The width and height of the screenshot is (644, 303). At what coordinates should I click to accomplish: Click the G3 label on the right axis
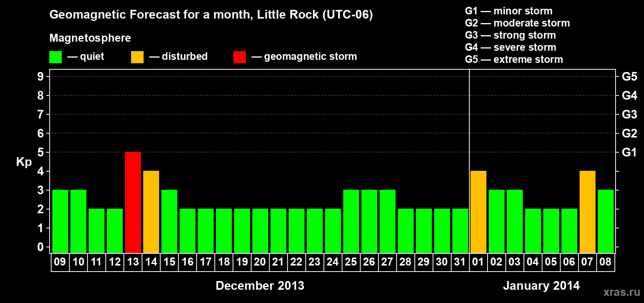pyautogui.click(x=630, y=114)
